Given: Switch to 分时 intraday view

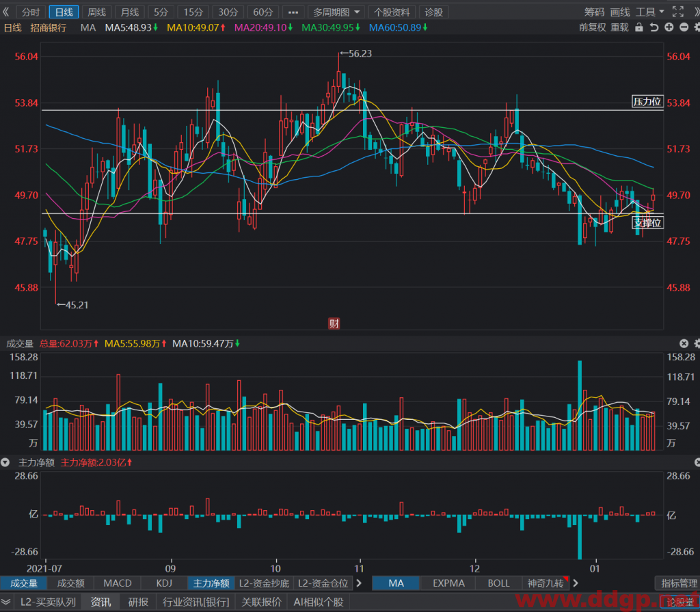Looking at the screenshot, I should 31,12.
